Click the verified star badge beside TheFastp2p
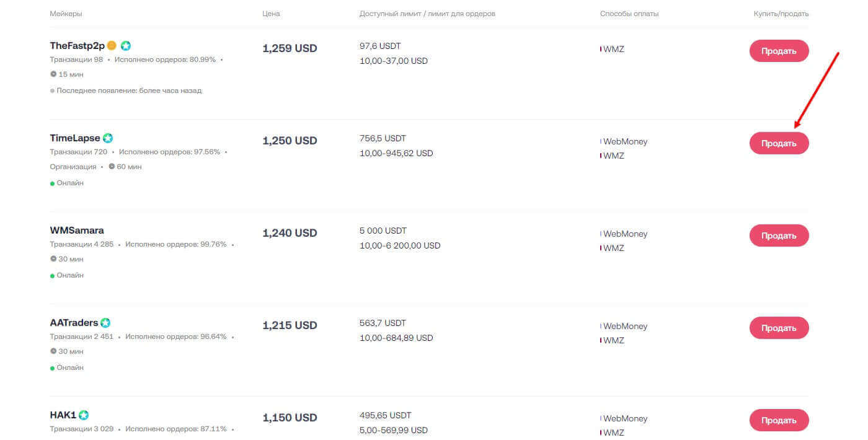The image size is (868, 440). (126, 46)
